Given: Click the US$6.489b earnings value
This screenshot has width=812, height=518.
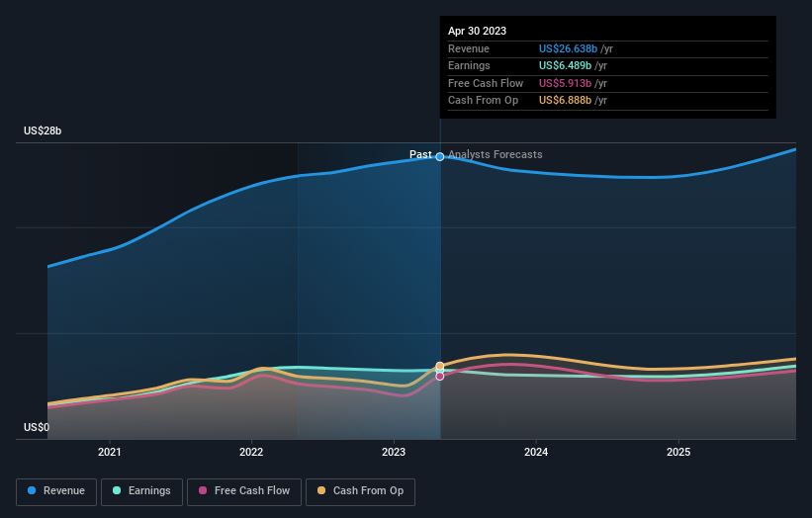Looking at the screenshot, I should tap(565, 65).
